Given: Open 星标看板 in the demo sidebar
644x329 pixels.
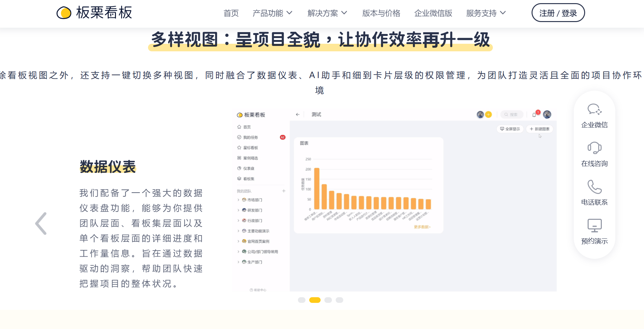Looking at the screenshot, I should pyautogui.click(x=248, y=148).
